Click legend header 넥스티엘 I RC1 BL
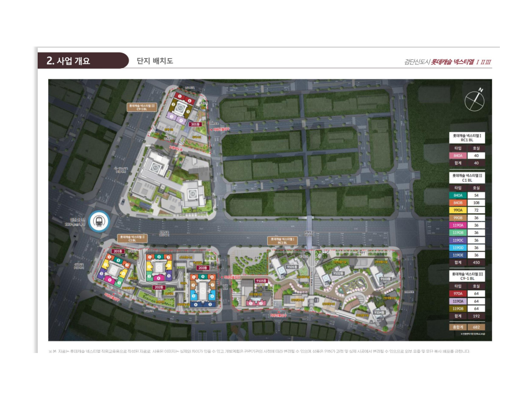Screen dimensions: 532x399 pyautogui.click(x=467, y=137)
